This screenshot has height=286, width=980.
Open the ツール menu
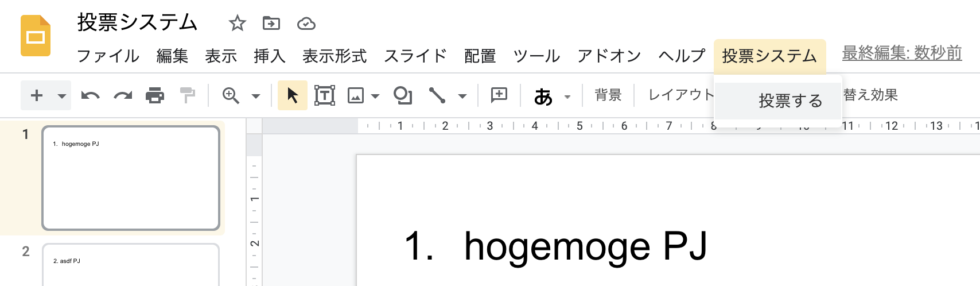click(536, 56)
